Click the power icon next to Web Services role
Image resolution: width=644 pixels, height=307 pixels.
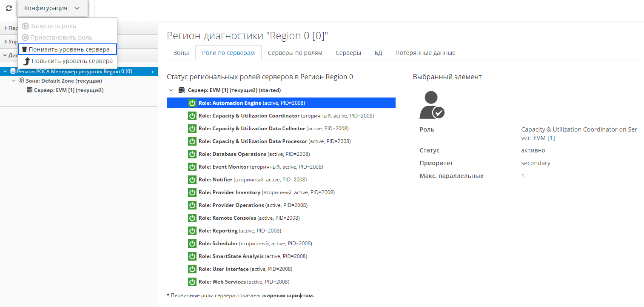[192, 282]
